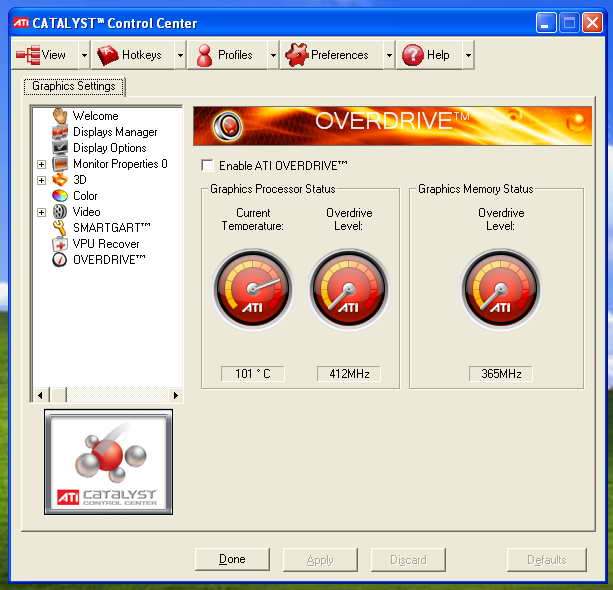
Task: Click the Done button
Action: pyautogui.click(x=232, y=560)
